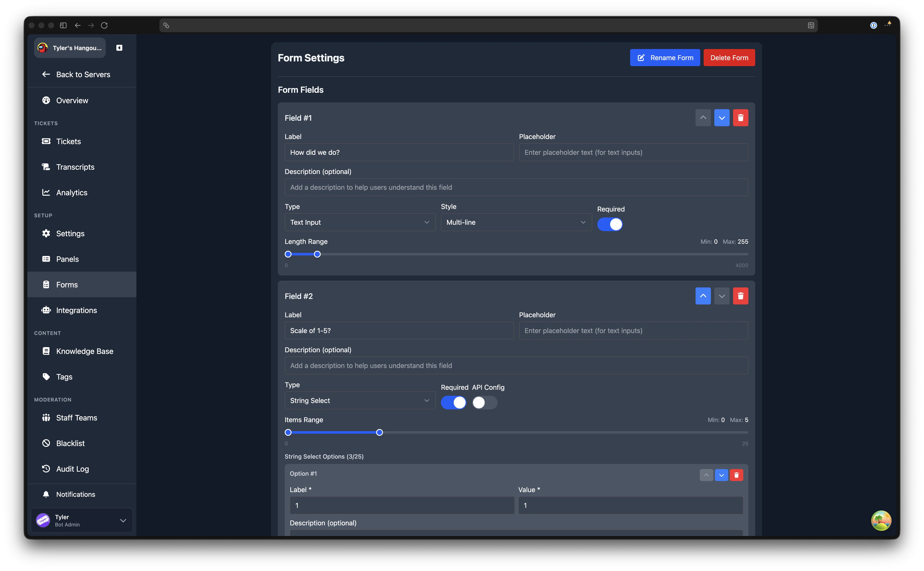Enable API Config switch for Field #2
This screenshot has height=571, width=924.
pyautogui.click(x=485, y=403)
